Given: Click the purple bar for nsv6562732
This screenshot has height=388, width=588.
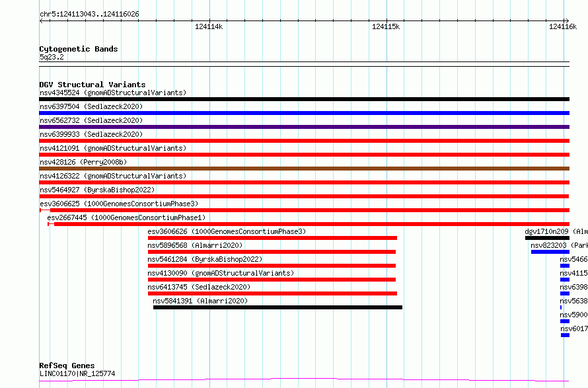Looking at the screenshot, I should (x=304, y=127).
